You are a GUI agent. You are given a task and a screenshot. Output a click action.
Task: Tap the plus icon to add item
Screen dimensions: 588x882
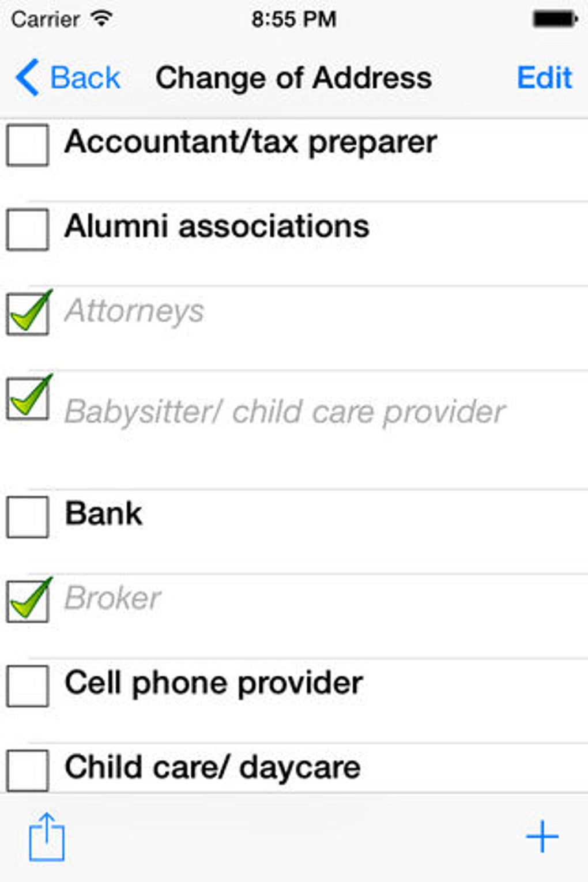(x=542, y=837)
